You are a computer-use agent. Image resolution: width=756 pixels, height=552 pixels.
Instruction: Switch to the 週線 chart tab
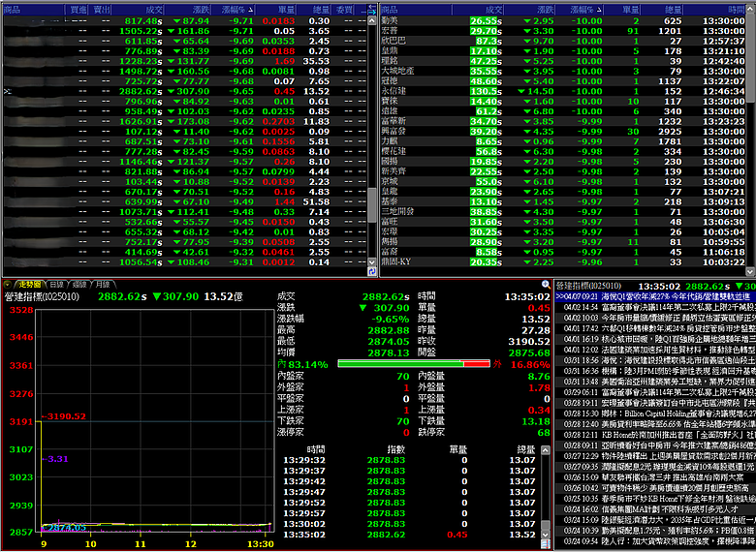point(79,285)
